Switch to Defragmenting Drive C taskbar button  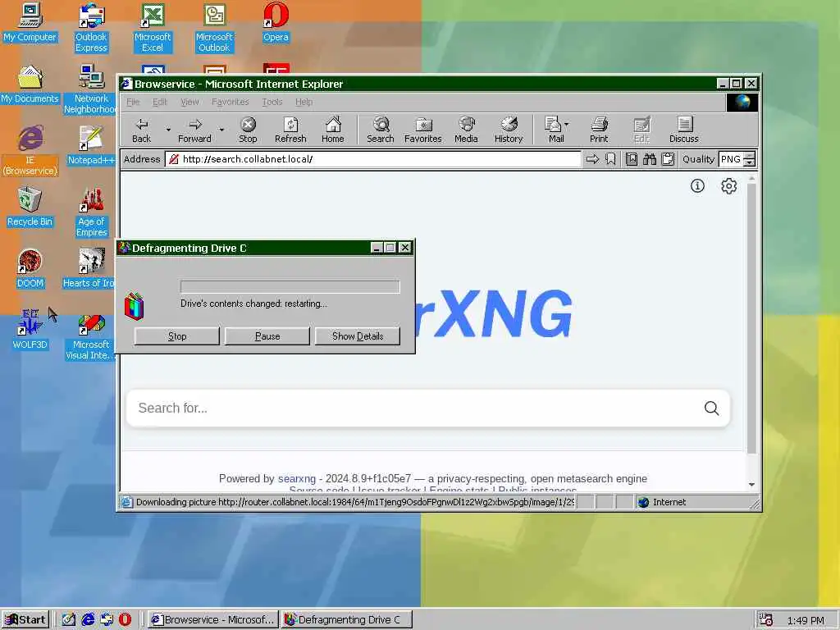tap(347, 619)
